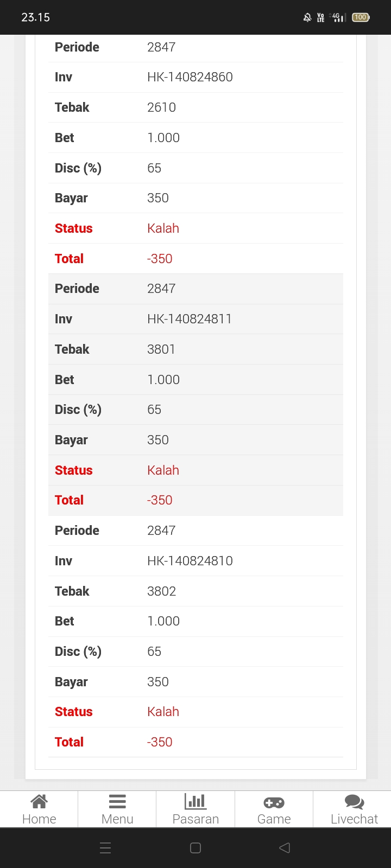
Task: Tap the Tebak value 3802
Action: pyautogui.click(x=162, y=591)
